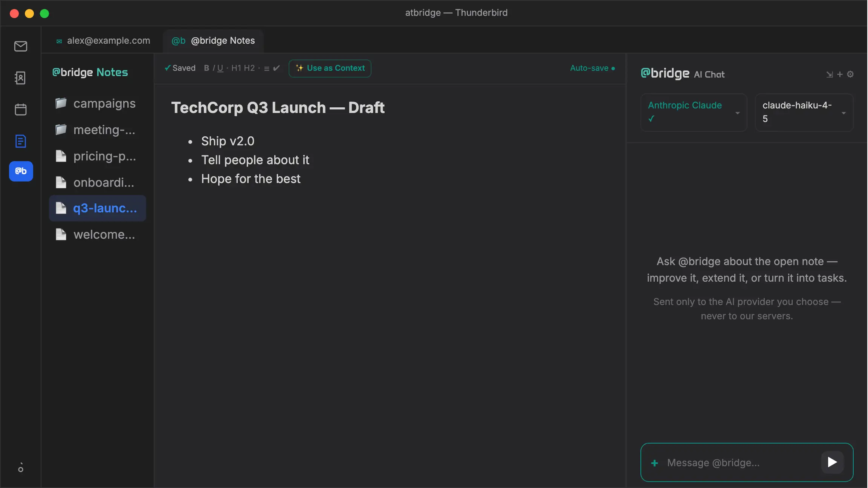Viewport: 868px width, 488px height.
Task: Click the @bridge Notes sidebar heading
Action: (90, 72)
